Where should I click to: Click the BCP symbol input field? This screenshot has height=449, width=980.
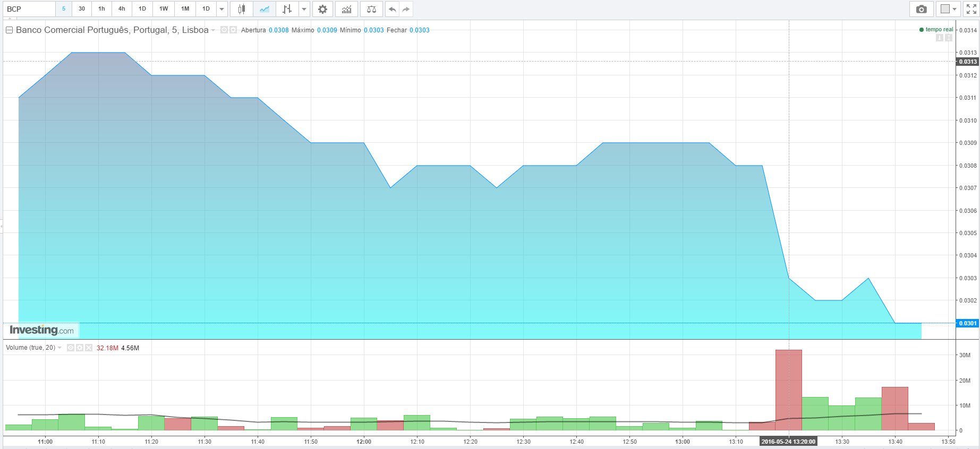pyautogui.click(x=29, y=9)
